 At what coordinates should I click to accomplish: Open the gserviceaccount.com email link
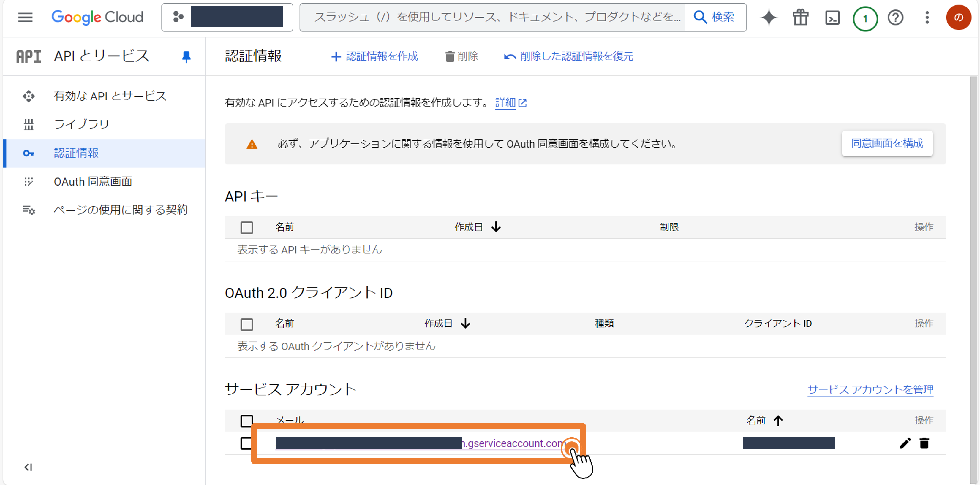coord(421,443)
